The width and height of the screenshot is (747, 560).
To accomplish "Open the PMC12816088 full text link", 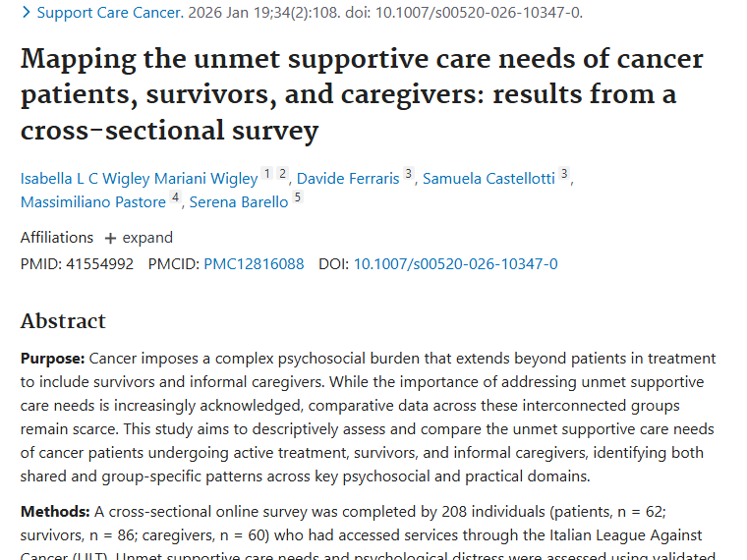I will click(x=254, y=264).
